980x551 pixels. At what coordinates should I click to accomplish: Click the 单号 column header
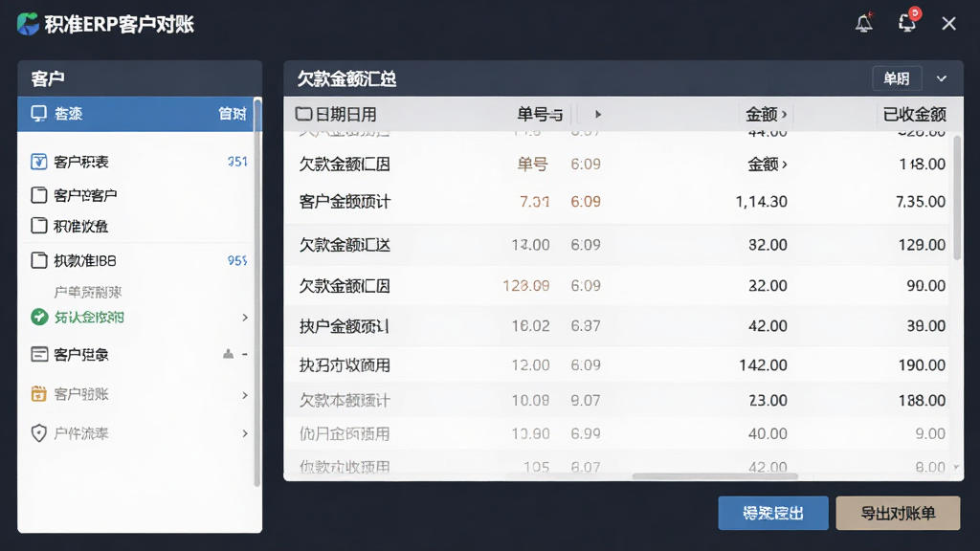click(x=540, y=115)
